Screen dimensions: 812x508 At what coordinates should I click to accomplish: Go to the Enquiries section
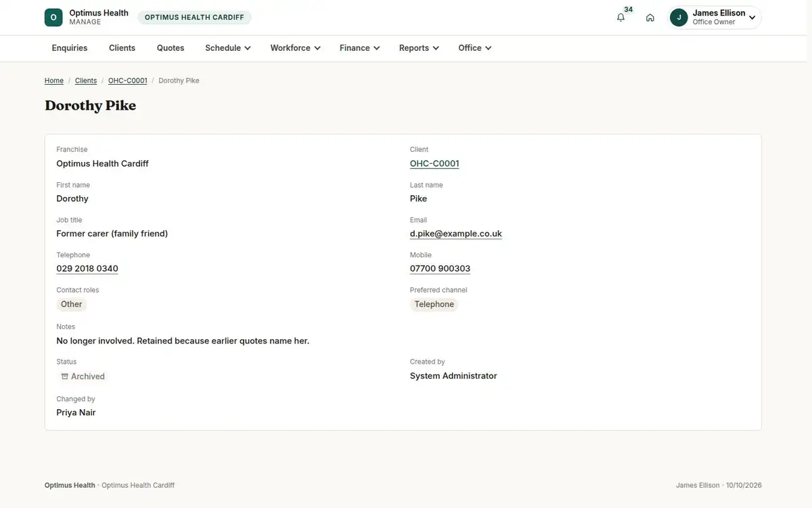(x=70, y=48)
